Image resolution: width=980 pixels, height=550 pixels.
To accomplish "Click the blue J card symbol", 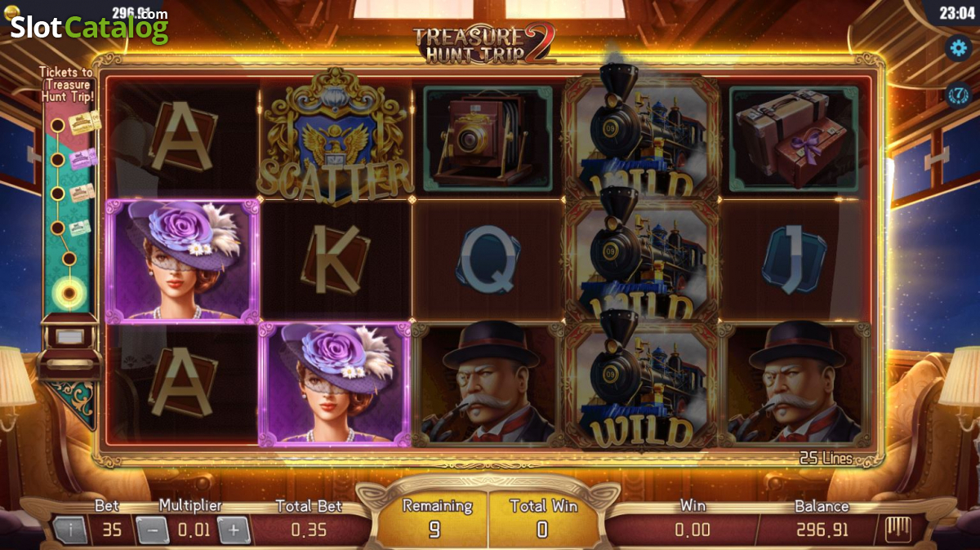I will 794,261.
